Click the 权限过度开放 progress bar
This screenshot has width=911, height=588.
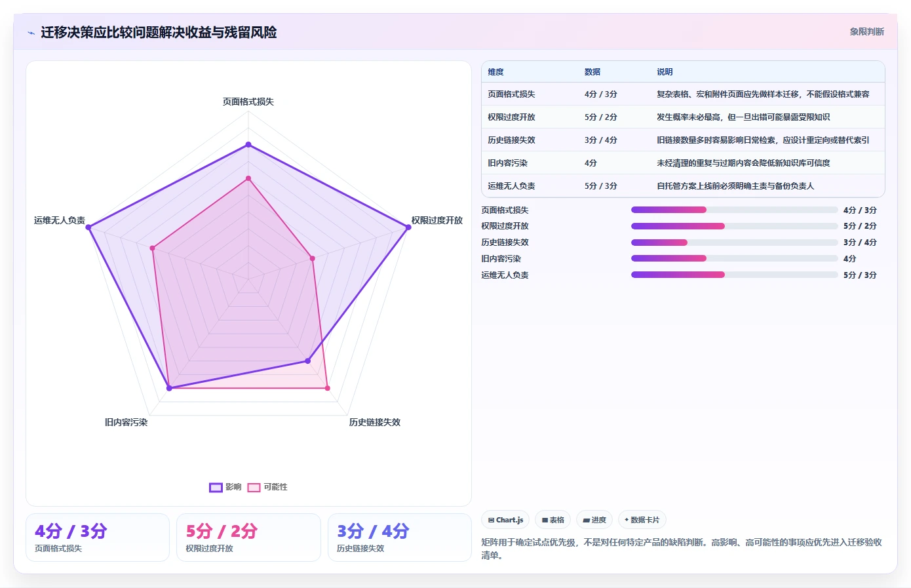click(734, 226)
